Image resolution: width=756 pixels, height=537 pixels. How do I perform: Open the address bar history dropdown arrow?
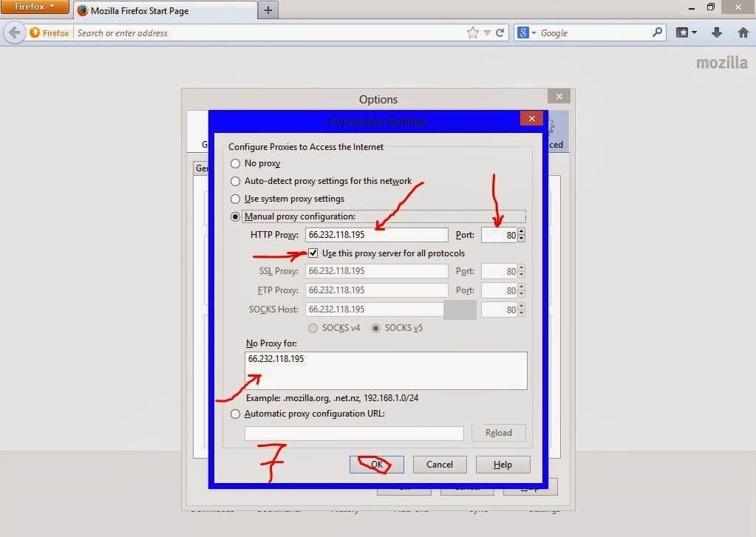487,33
